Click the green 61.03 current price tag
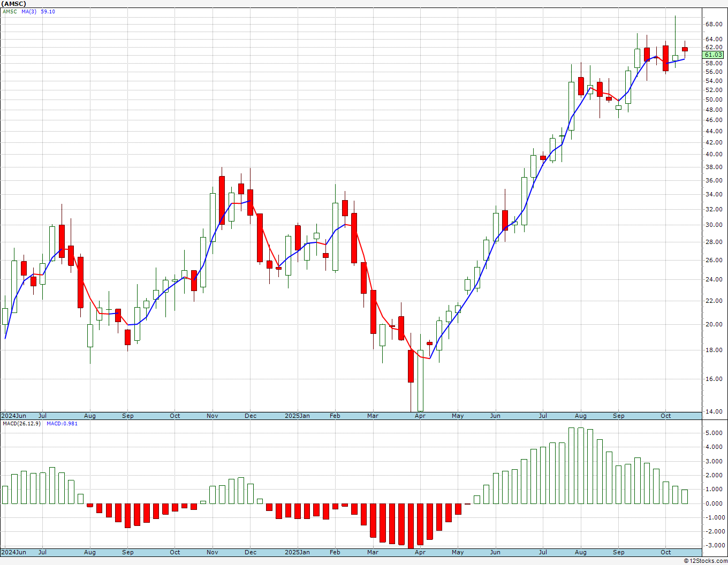 coord(714,55)
